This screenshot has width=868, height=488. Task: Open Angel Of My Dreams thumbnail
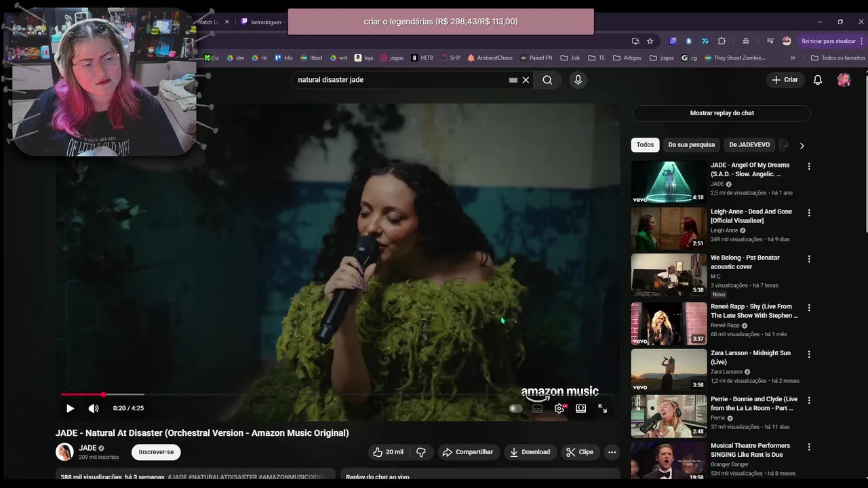coord(669,182)
